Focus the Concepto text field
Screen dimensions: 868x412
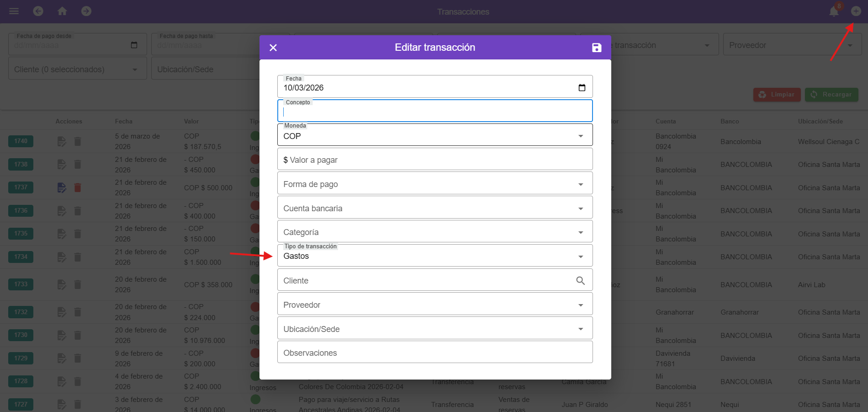(x=434, y=112)
